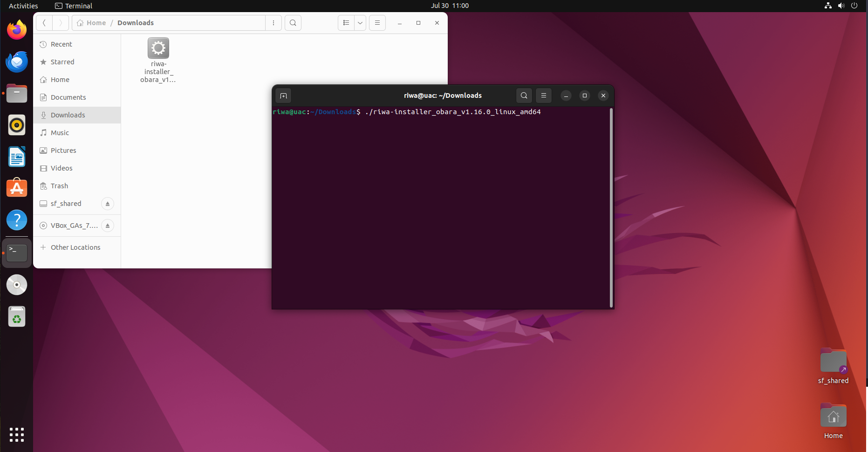Open the network status icon in the top bar
Screen dimensions: 868x452
point(828,6)
